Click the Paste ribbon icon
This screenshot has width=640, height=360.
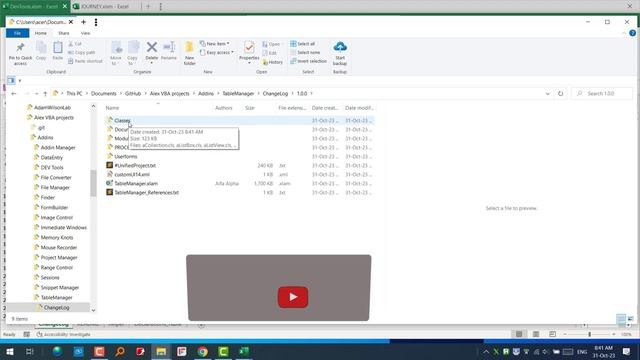point(58,48)
